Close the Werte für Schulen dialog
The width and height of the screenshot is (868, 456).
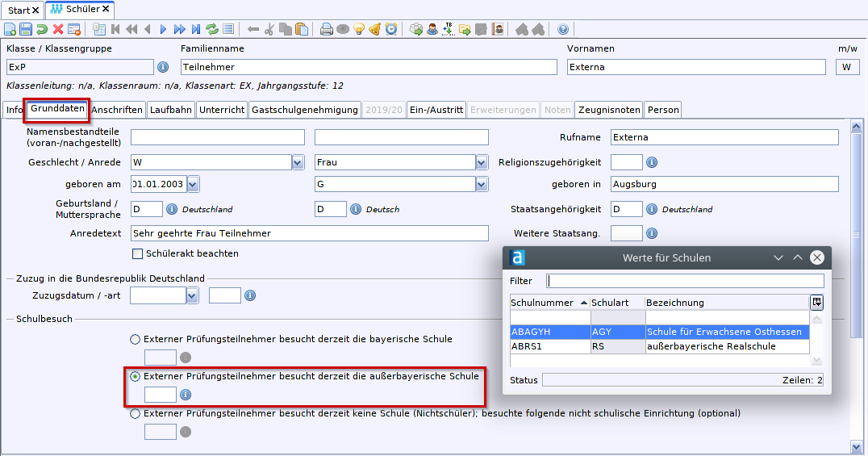click(x=817, y=257)
